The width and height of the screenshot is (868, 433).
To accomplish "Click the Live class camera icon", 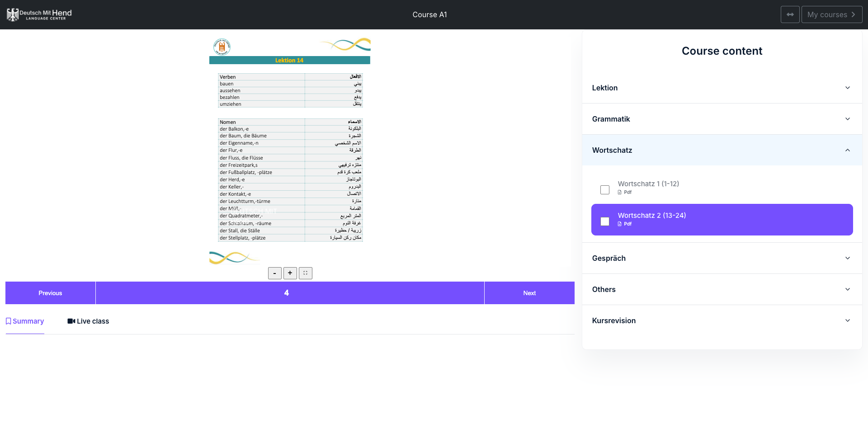I will [71, 321].
